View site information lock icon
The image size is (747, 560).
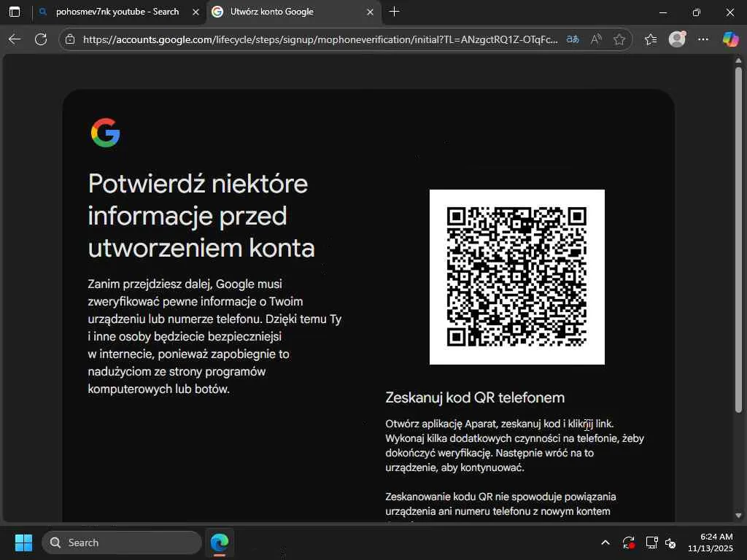pos(70,39)
